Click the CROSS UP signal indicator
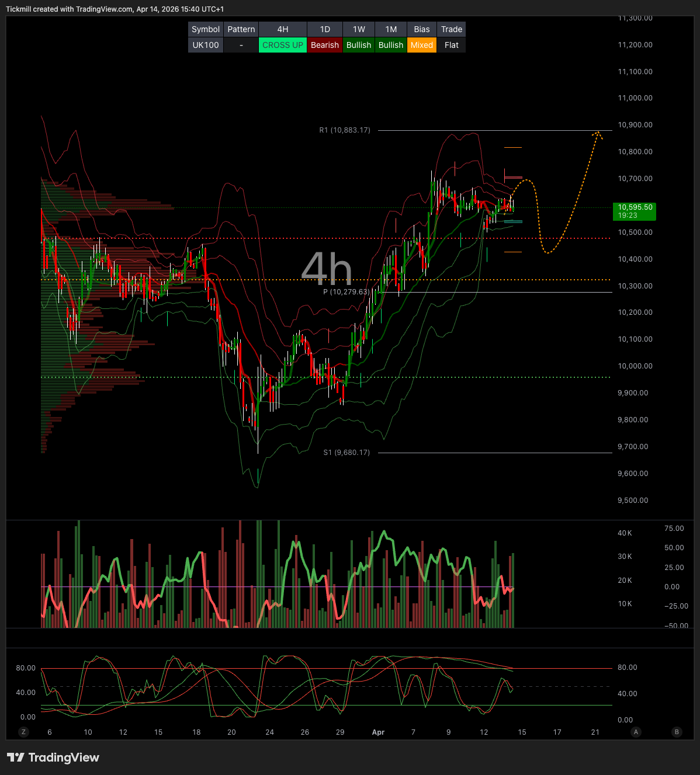The width and height of the screenshot is (700, 775). (282, 44)
